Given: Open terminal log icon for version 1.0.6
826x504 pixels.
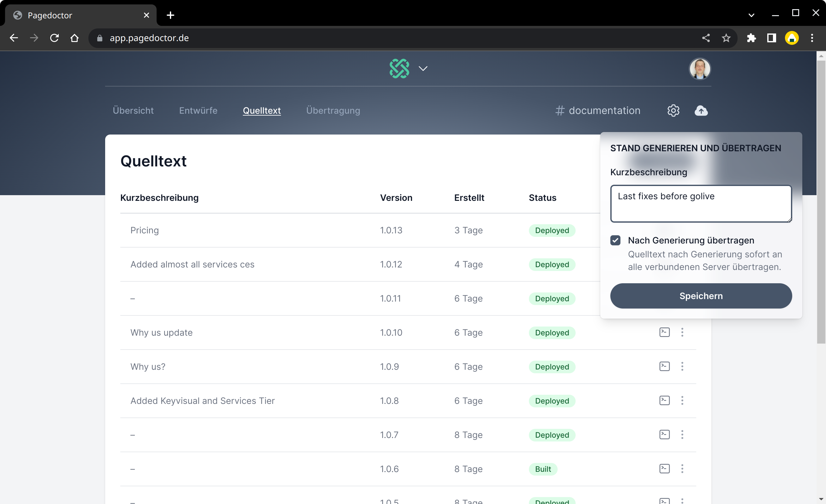Looking at the screenshot, I should click(x=664, y=468).
